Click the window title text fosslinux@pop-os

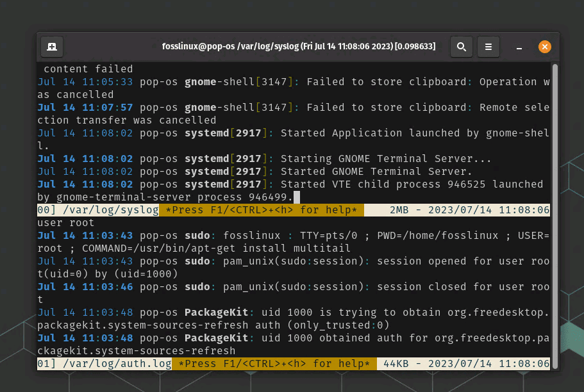click(198, 47)
